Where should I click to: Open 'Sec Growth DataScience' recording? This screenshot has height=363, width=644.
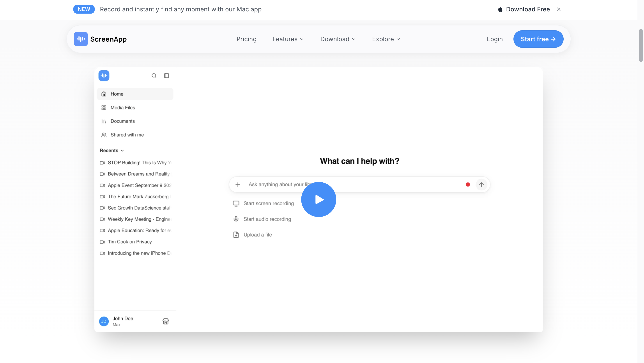(x=135, y=208)
